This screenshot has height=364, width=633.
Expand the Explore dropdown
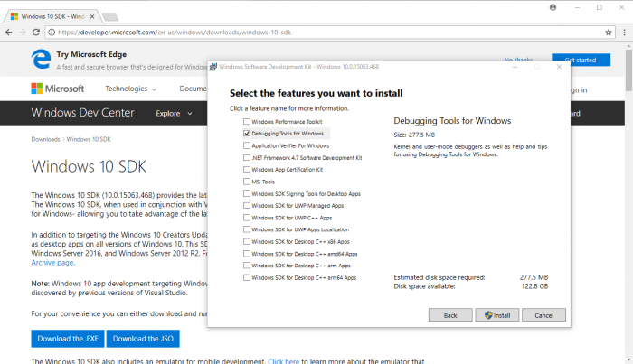click(174, 114)
